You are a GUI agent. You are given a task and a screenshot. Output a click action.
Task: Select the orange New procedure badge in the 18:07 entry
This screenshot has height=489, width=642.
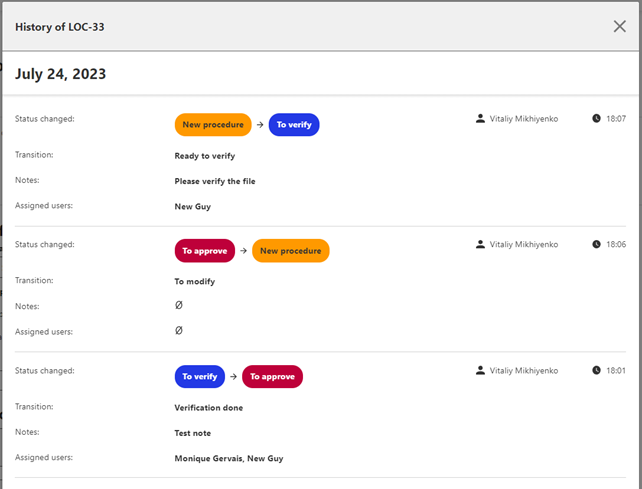click(x=213, y=125)
